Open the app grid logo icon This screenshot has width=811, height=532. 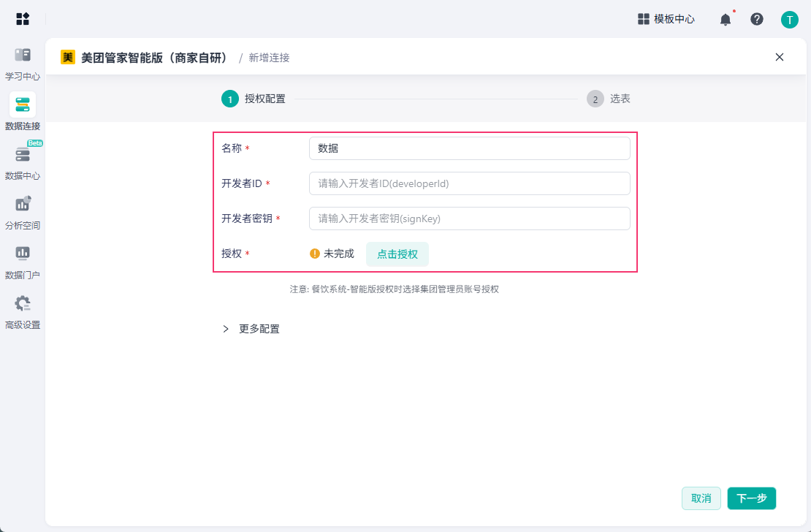23,19
